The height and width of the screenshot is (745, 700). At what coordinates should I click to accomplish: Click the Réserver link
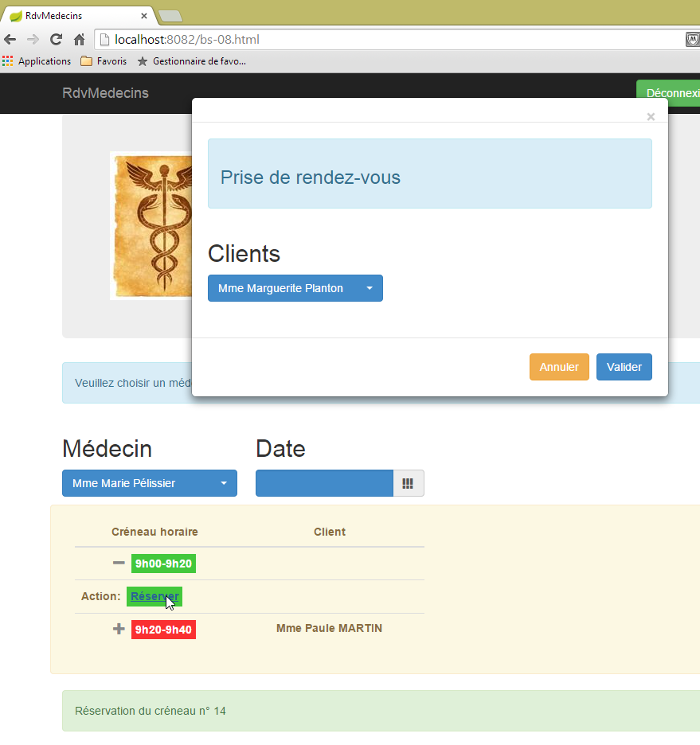(154, 596)
